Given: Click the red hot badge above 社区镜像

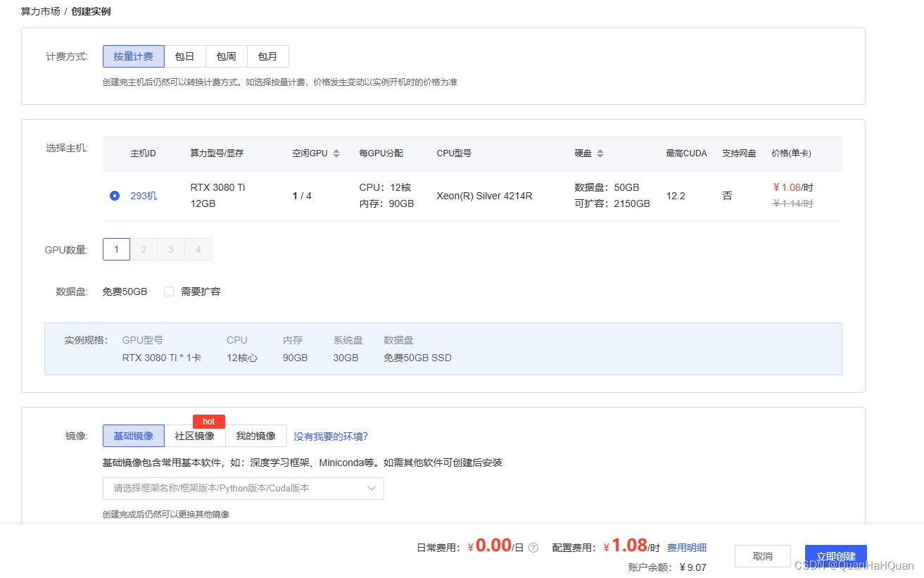Looking at the screenshot, I should coord(209,422).
